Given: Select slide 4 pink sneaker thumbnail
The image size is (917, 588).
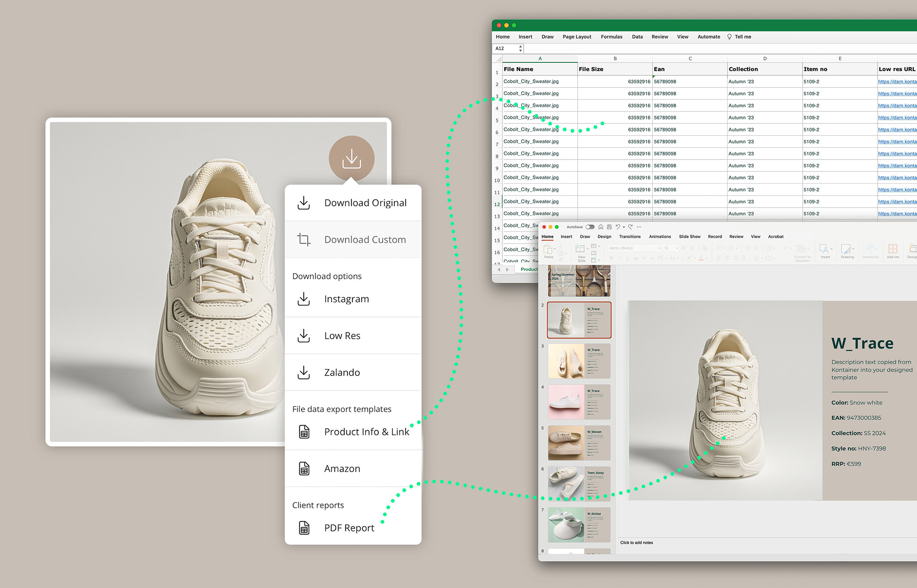Looking at the screenshot, I should pyautogui.click(x=579, y=401).
